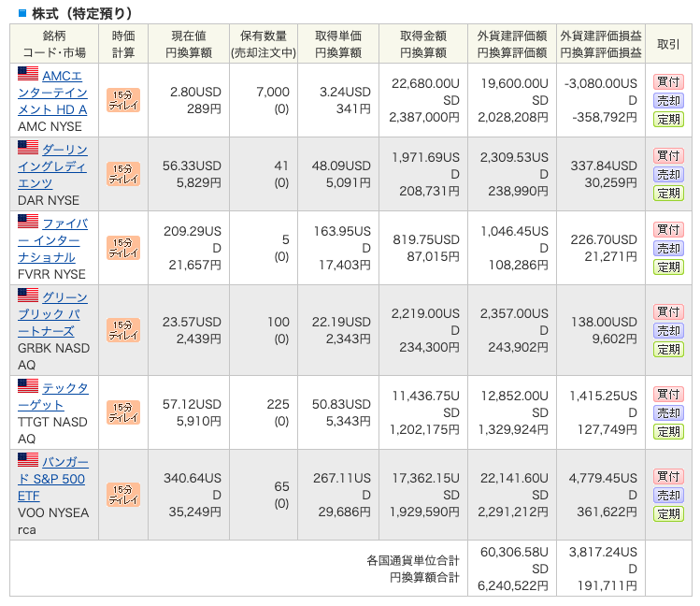This screenshot has width=700, height=606.
Task: Click 取得単価 column header
Action: [338, 44]
